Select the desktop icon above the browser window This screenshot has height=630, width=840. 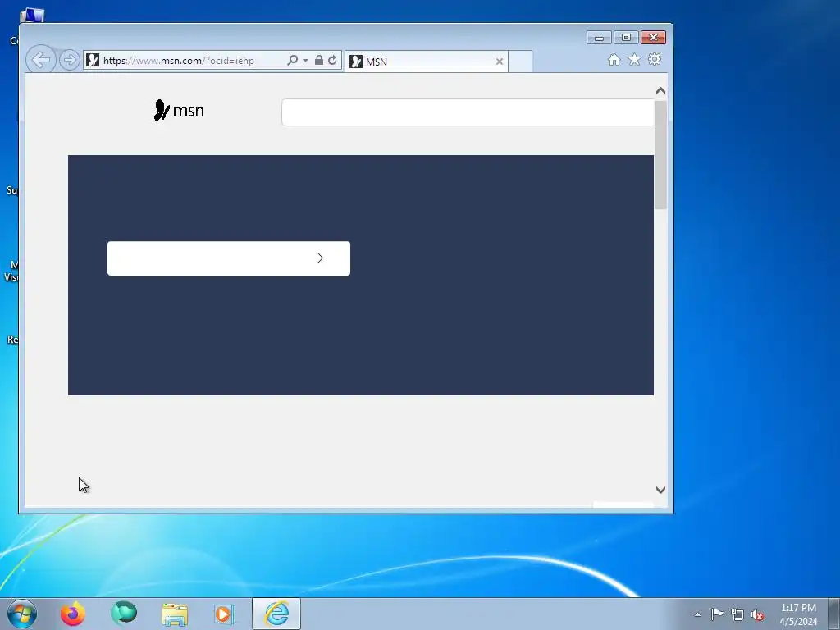pyautogui.click(x=31, y=16)
